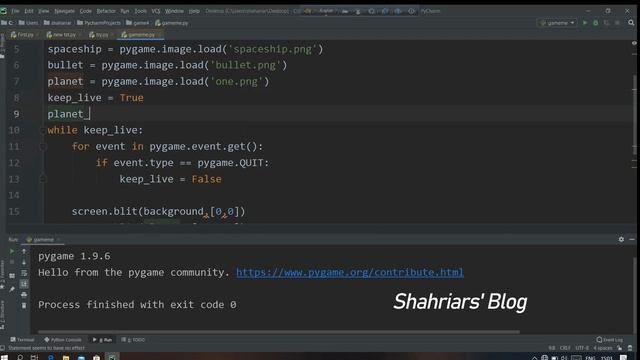Click the Pin tab icon in Run panel
This screenshot has height=360, width=640.
coord(12,289)
